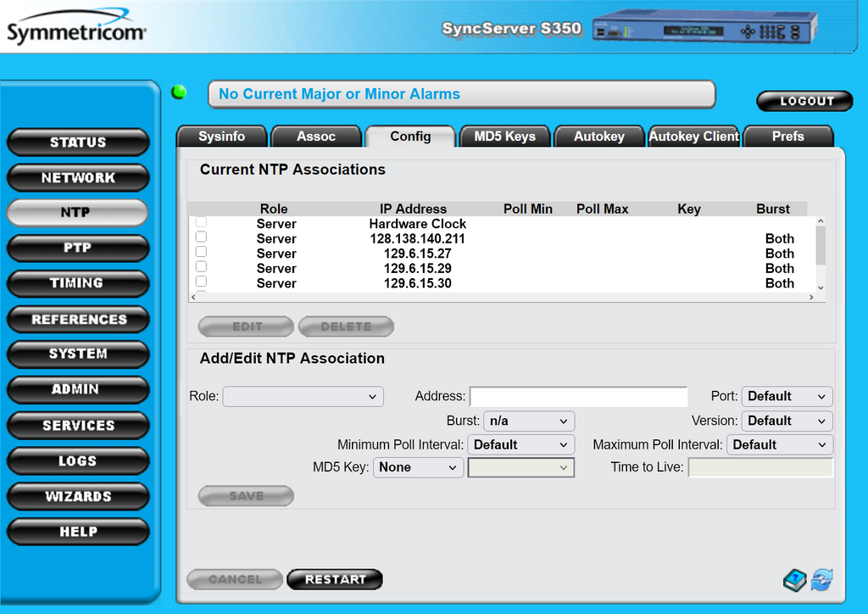868x614 pixels.
Task: Check the Hardware Clock association checkbox
Action: coord(201,222)
